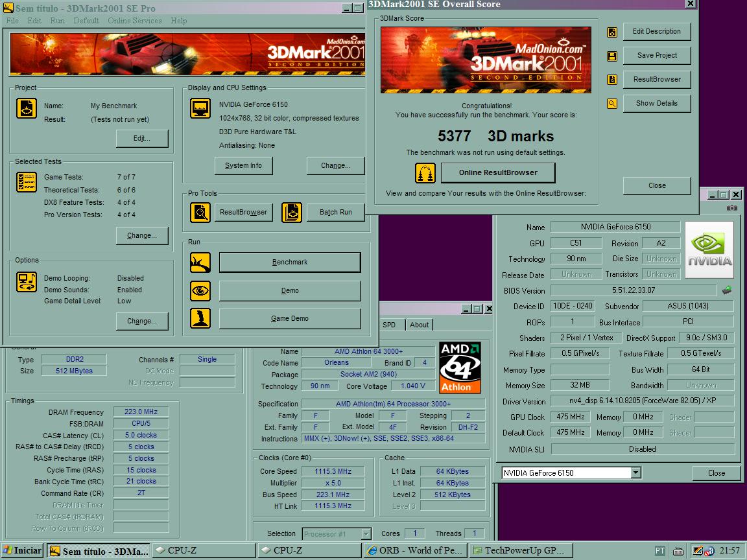The height and width of the screenshot is (560, 747).
Task: Click the Batch Run icon in Pro Tools
Action: point(292,213)
